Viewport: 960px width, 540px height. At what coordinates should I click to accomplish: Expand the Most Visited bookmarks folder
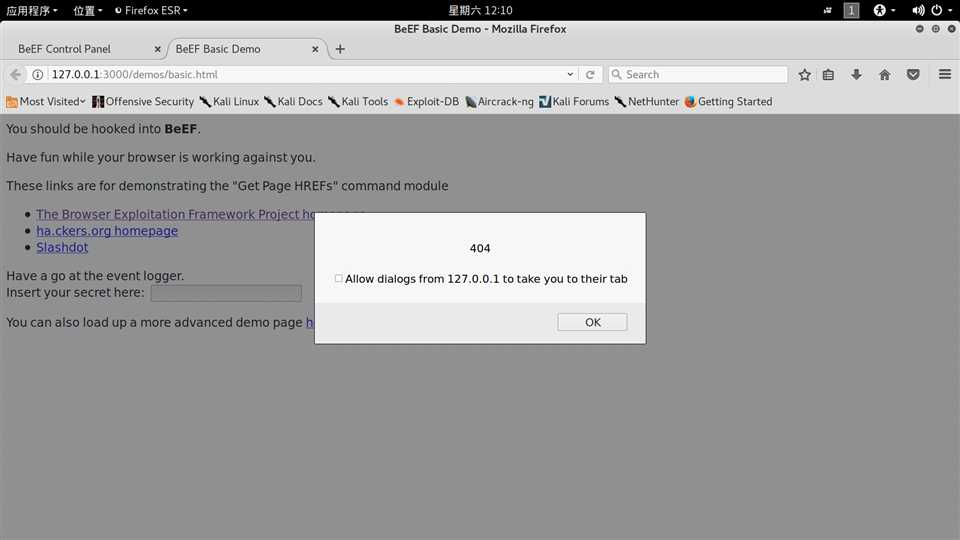click(x=46, y=102)
